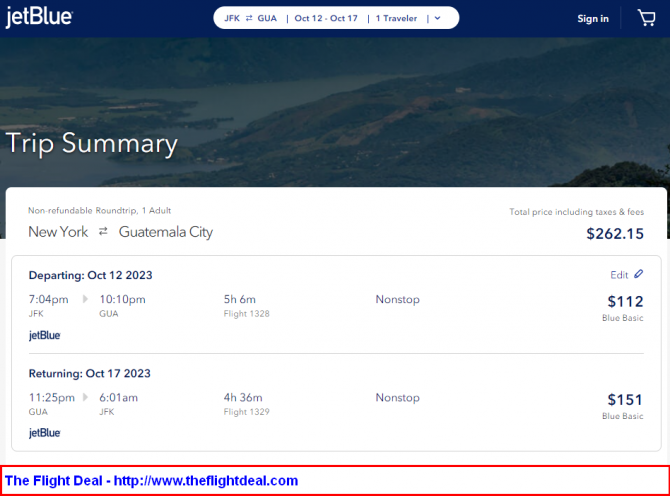The width and height of the screenshot is (670, 496).
Task: Click Flight 1329 text
Action: coord(247,412)
